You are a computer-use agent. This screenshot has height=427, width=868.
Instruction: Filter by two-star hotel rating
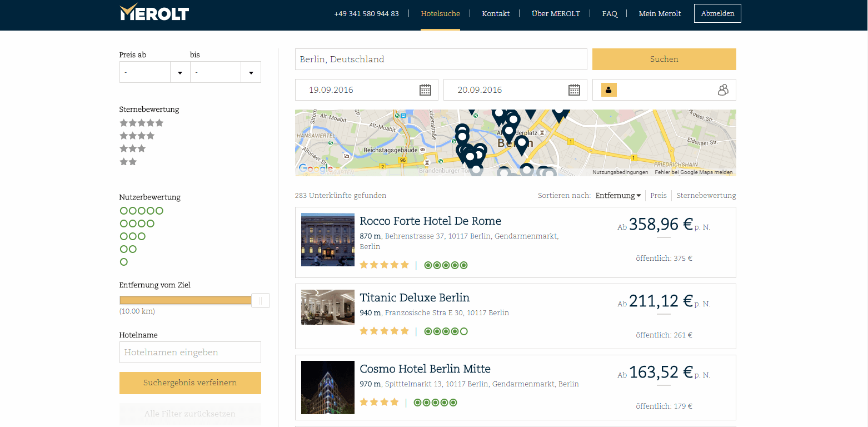(x=128, y=162)
